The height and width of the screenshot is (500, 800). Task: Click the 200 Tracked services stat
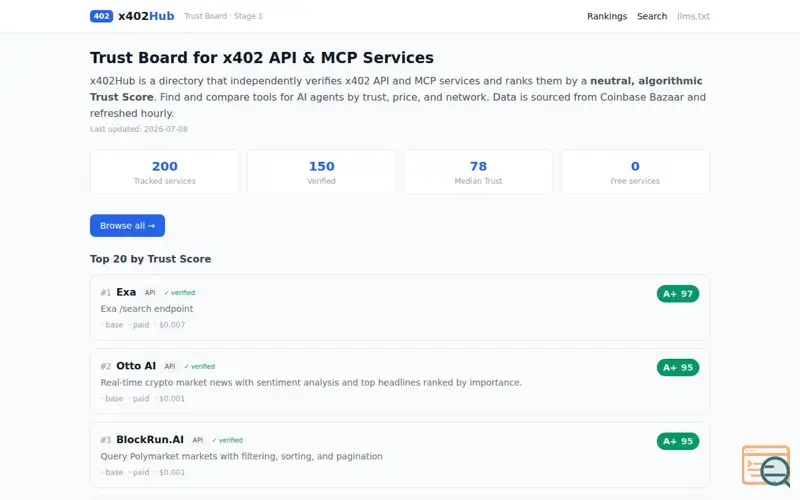(x=164, y=172)
